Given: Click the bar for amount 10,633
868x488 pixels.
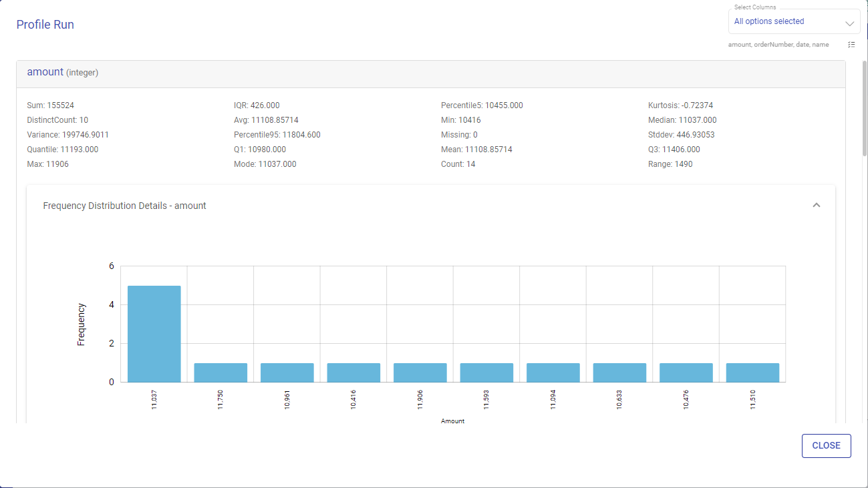Looking at the screenshot, I should (x=619, y=373).
